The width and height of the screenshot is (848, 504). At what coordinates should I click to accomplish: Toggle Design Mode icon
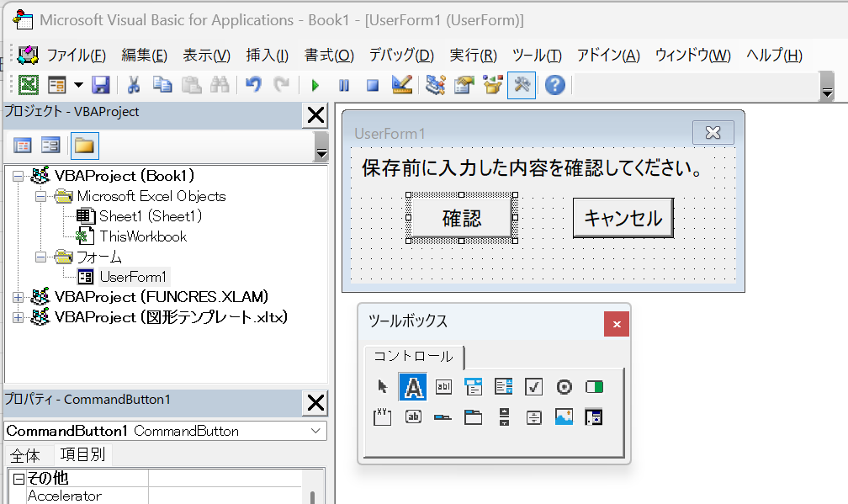(402, 85)
